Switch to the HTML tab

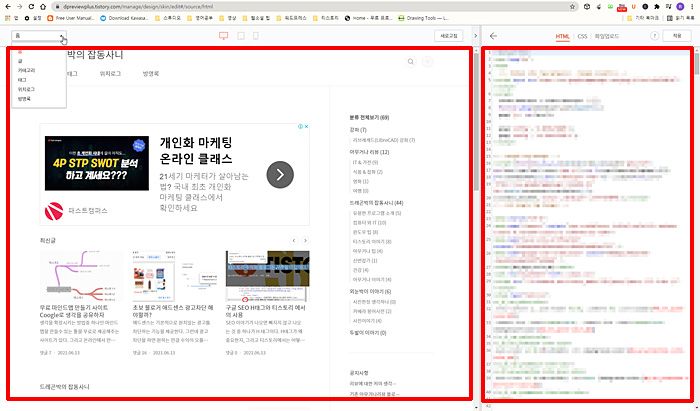point(562,36)
